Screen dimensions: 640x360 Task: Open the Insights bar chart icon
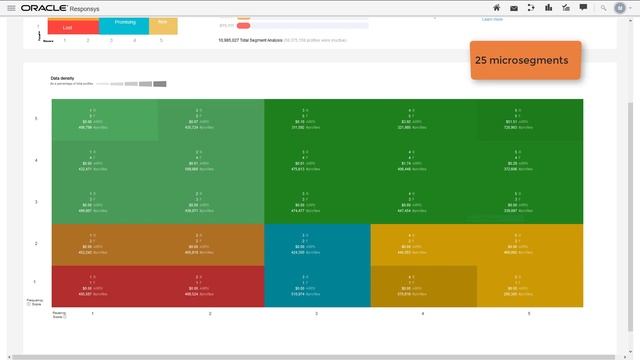coord(549,8)
